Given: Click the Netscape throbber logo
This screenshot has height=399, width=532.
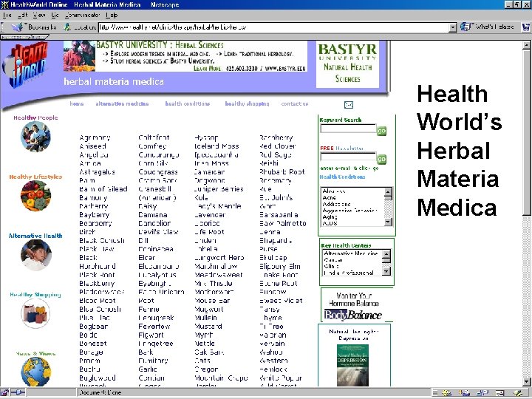Looking at the screenshot, I should click(526, 27).
